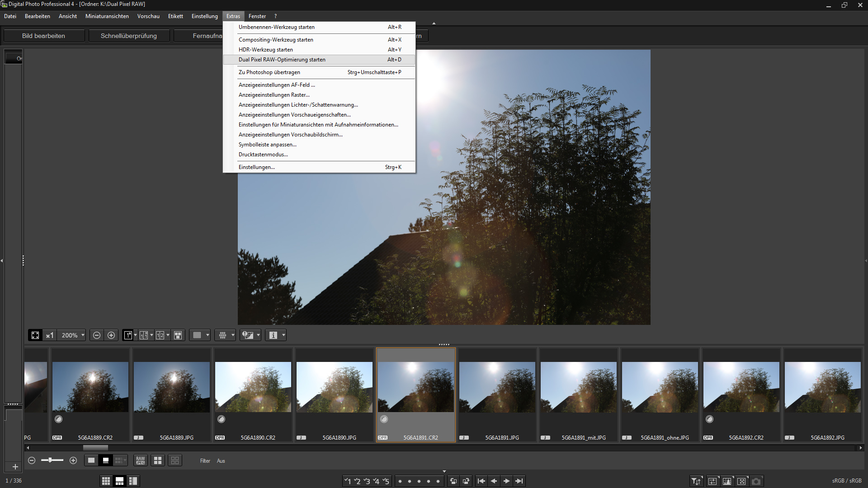This screenshot has height=488, width=868.
Task: Open 1|2 comparison preview dropdown arrow
Action: click(168, 335)
